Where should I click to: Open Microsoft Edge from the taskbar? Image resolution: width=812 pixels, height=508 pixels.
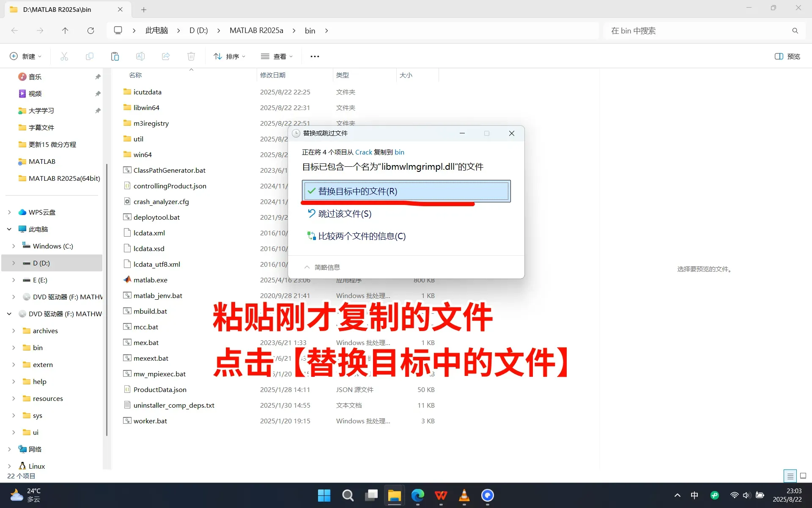pyautogui.click(x=417, y=495)
